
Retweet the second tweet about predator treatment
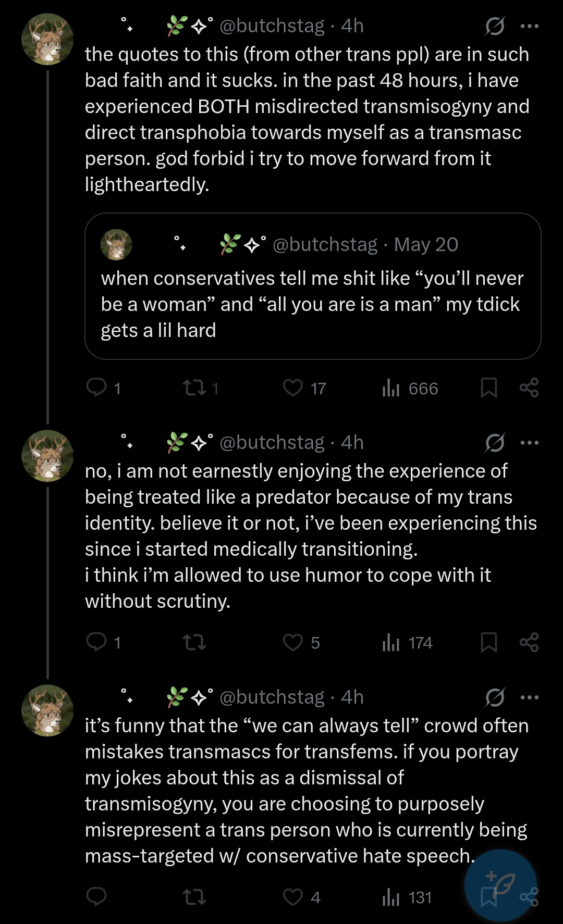point(194,642)
